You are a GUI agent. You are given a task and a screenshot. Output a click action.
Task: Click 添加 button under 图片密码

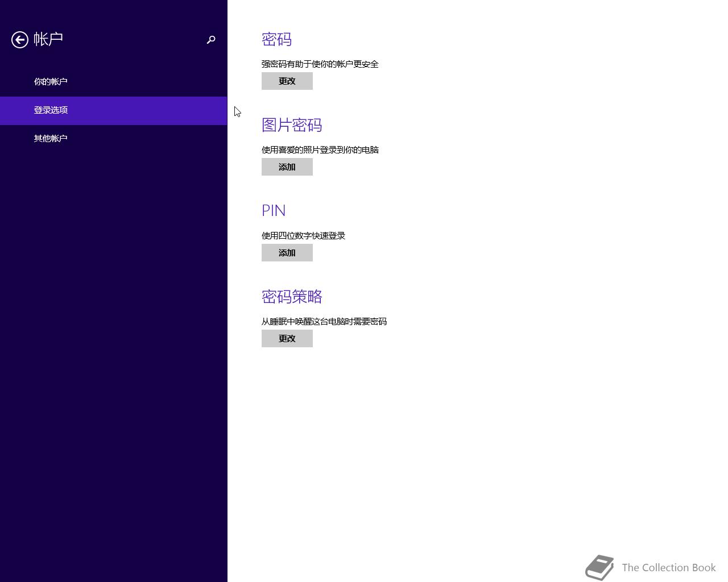[x=287, y=167]
